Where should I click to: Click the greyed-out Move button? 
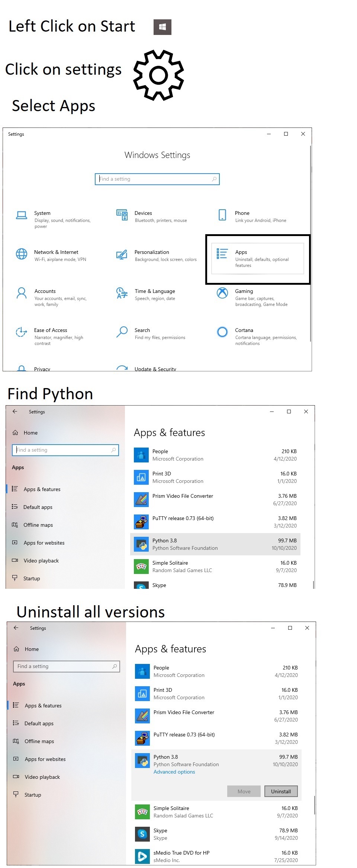pyautogui.click(x=244, y=791)
